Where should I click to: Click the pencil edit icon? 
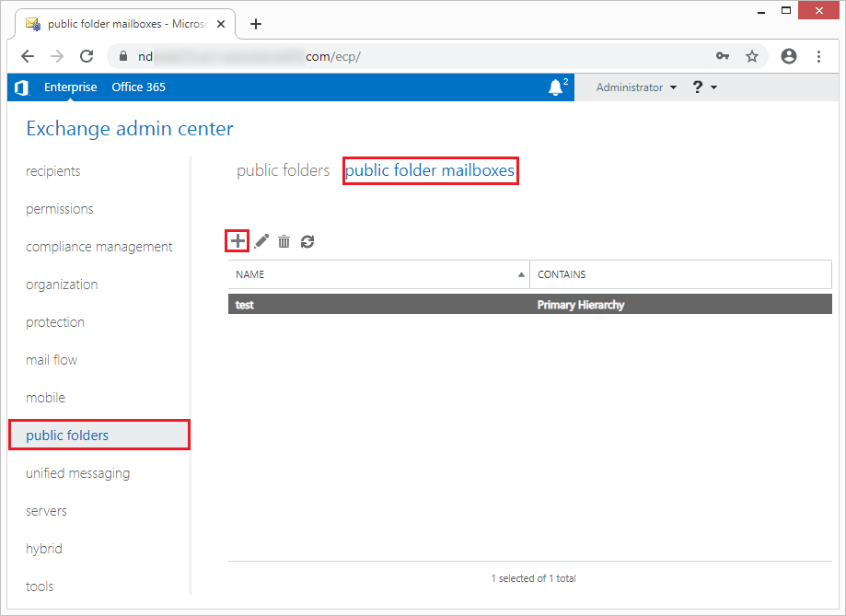261,241
